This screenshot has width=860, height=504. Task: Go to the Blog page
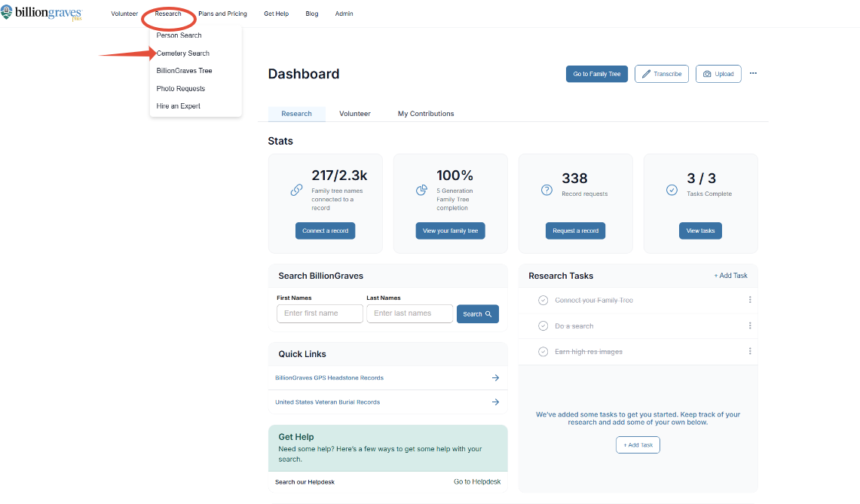(312, 14)
